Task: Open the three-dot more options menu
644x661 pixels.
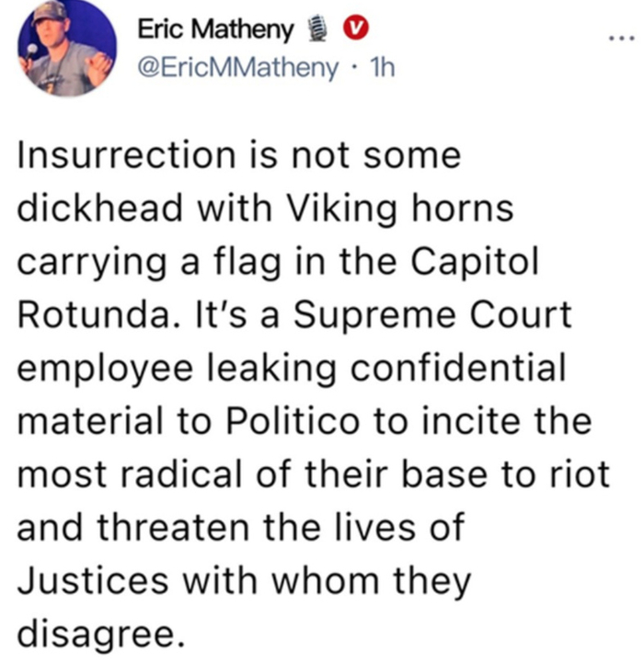Action: 622,41
